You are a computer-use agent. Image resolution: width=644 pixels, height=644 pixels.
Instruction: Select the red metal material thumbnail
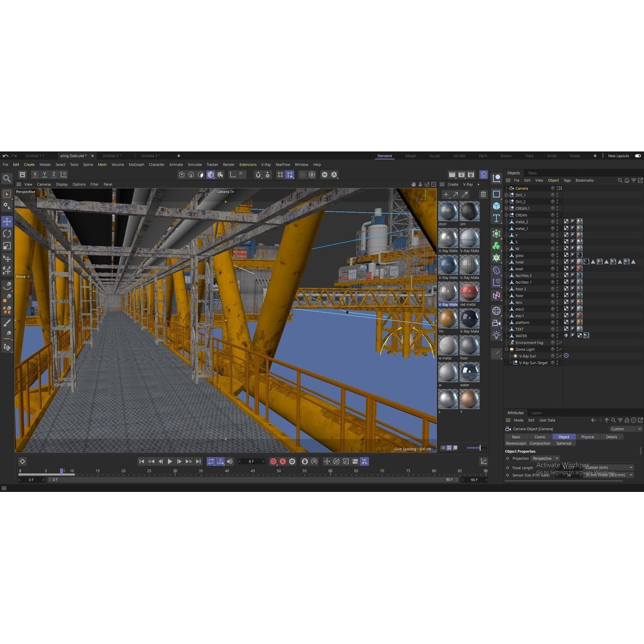(469, 292)
